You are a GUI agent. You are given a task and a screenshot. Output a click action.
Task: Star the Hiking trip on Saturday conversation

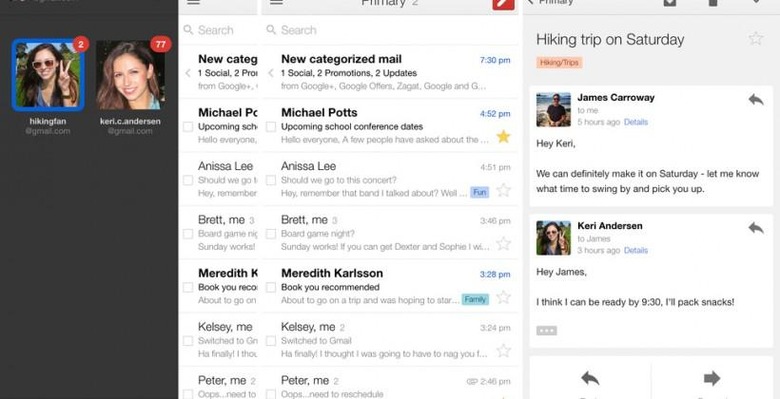[x=756, y=39]
